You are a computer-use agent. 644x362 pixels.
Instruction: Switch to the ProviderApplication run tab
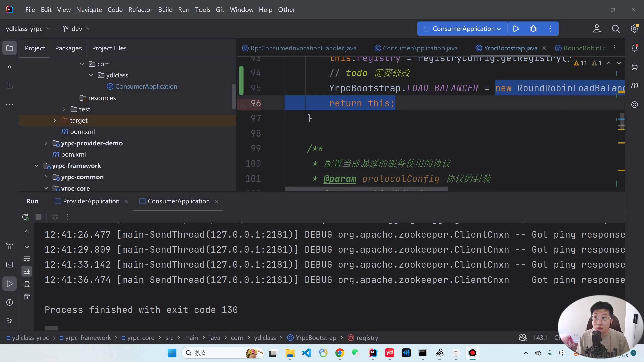[x=91, y=201]
